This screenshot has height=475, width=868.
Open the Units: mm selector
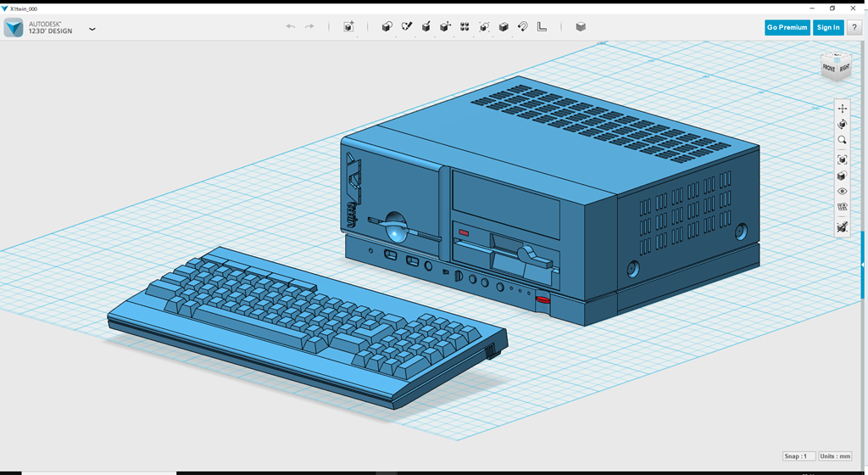pyautogui.click(x=835, y=456)
